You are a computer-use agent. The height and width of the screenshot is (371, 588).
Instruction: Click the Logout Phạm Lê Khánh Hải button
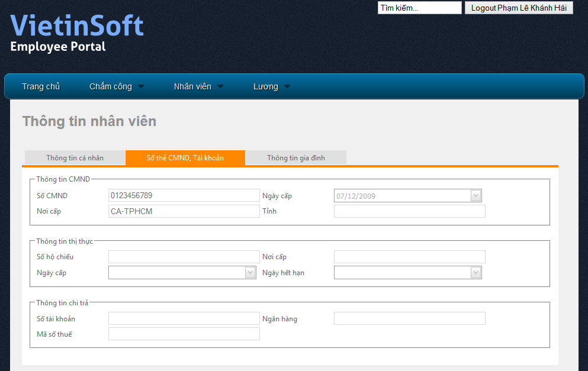(519, 8)
